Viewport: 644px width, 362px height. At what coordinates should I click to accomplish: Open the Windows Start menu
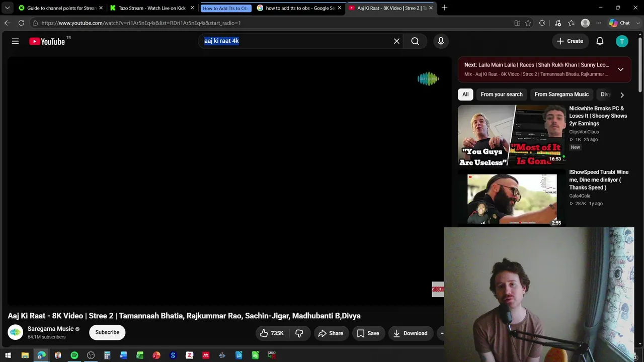click(8, 355)
